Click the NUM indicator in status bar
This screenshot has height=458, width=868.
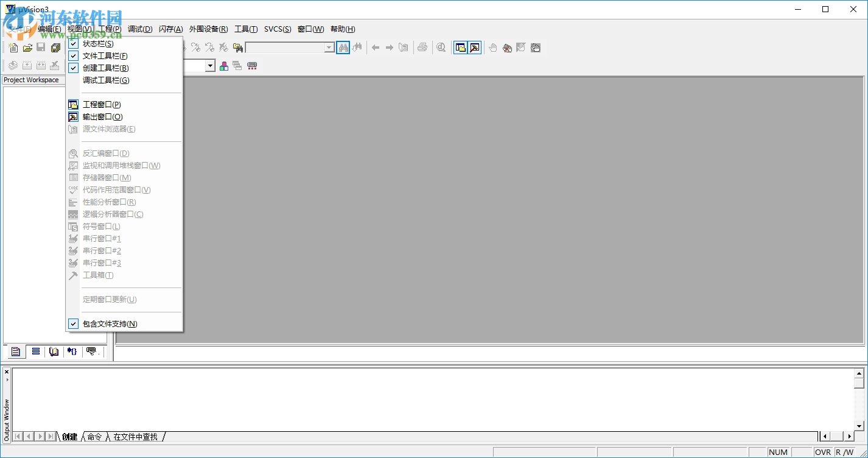point(779,452)
